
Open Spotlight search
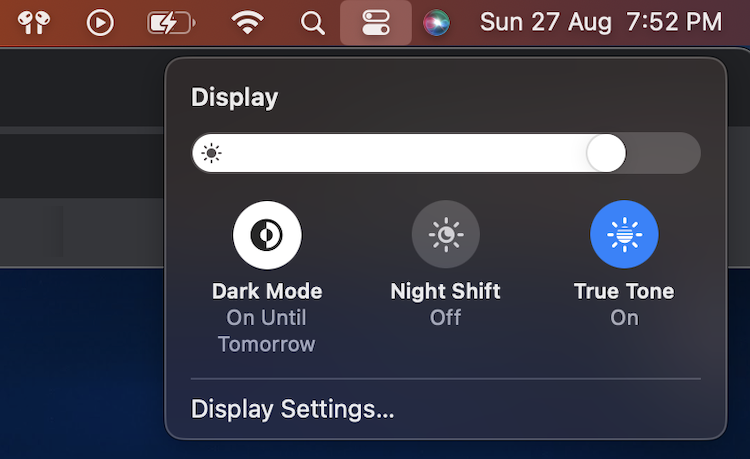[x=312, y=23]
